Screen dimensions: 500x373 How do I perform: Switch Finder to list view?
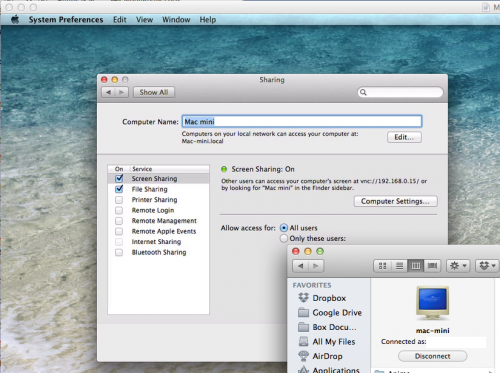[x=399, y=266]
